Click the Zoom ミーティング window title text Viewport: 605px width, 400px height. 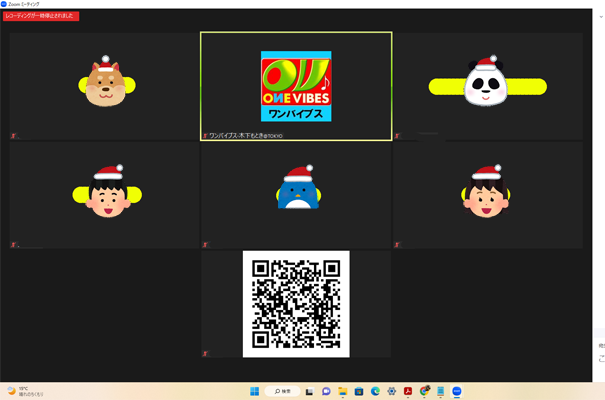pyautogui.click(x=24, y=4)
